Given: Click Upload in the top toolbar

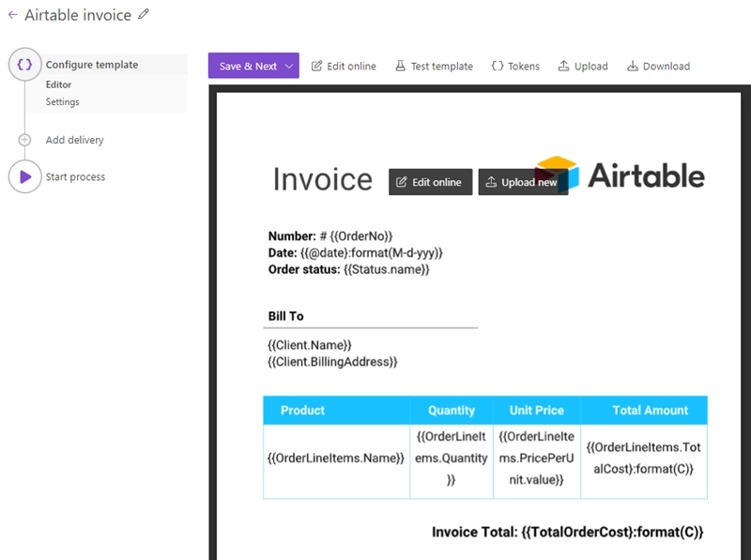Looking at the screenshot, I should (583, 66).
